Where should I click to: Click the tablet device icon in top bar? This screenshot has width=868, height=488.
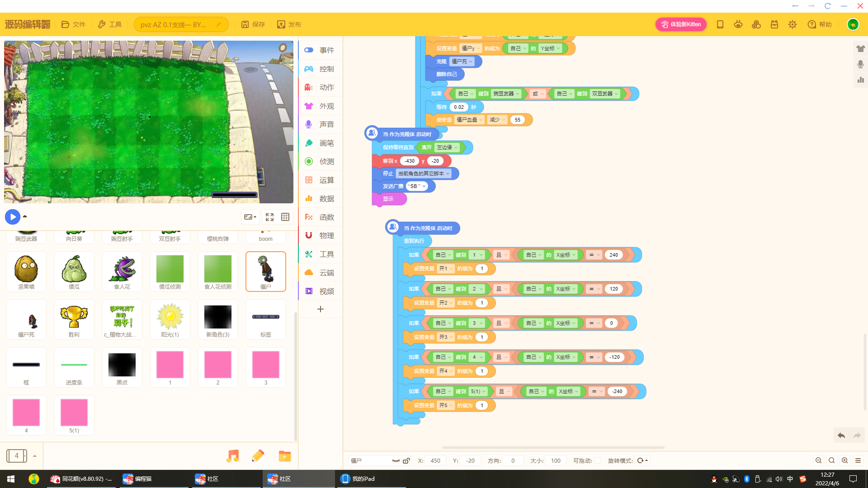click(720, 24)
